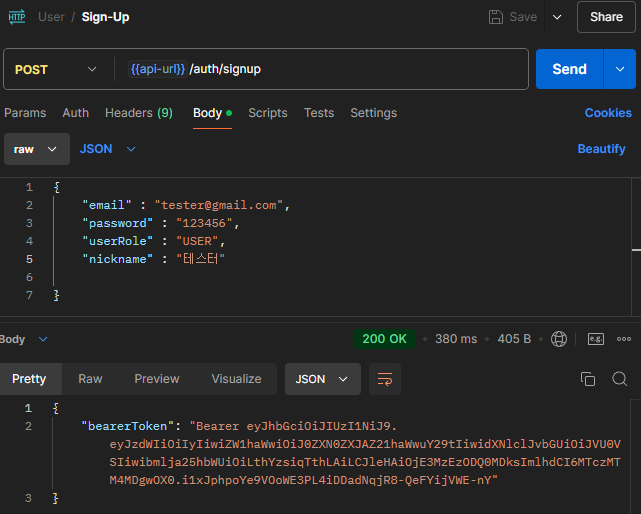Select the Visualize response view
Viewport: 641px width, 514px height.
click(x=236, y=379)
